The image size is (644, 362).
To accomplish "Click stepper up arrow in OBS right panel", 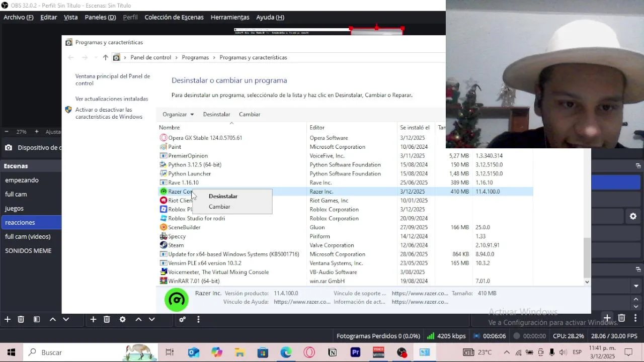I will pyautogui.click(x=636, y=299).
